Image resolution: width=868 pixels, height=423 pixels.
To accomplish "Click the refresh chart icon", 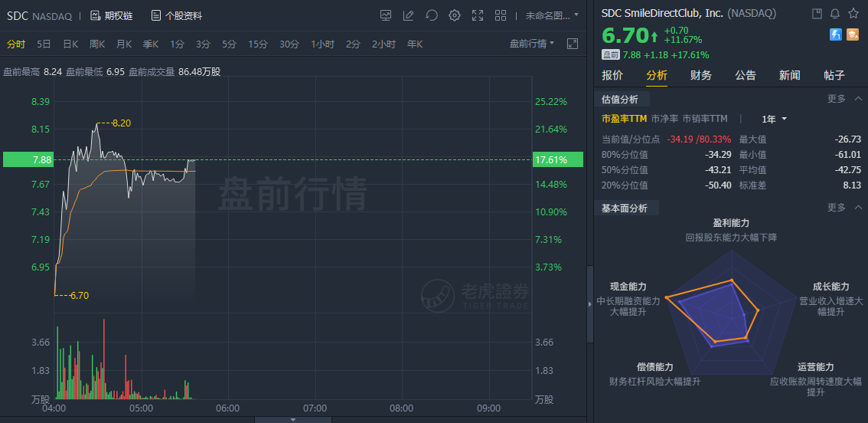I will (432, 15).
